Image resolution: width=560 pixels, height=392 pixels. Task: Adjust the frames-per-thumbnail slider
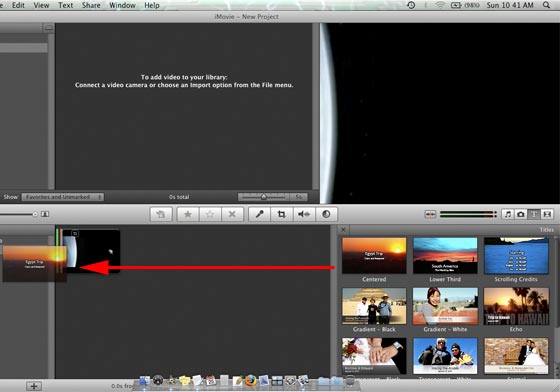pos(264,197)
